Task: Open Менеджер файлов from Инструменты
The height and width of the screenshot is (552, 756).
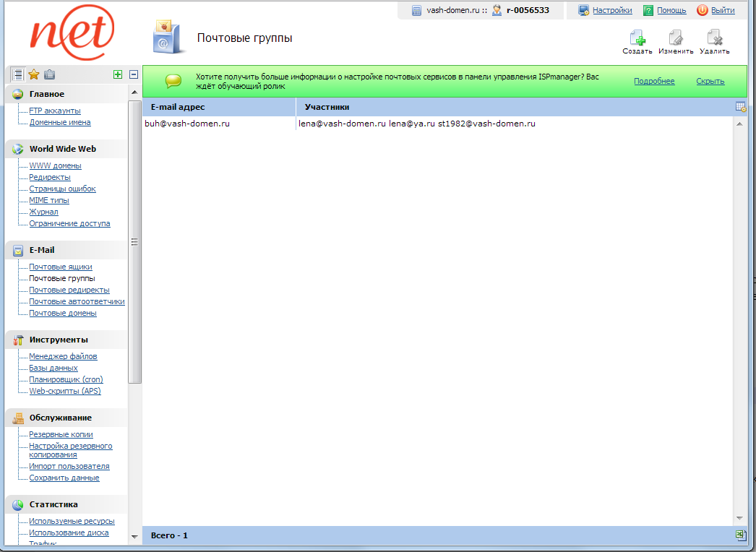Action: [x=63, y=357]
